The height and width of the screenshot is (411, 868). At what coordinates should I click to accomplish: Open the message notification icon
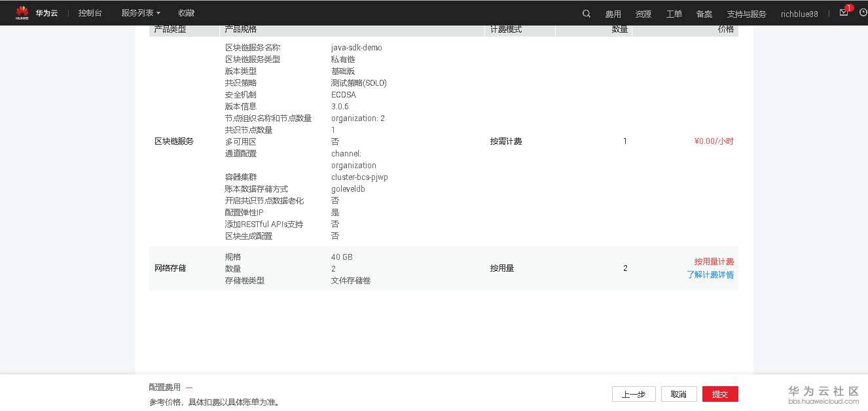point(844,12)
